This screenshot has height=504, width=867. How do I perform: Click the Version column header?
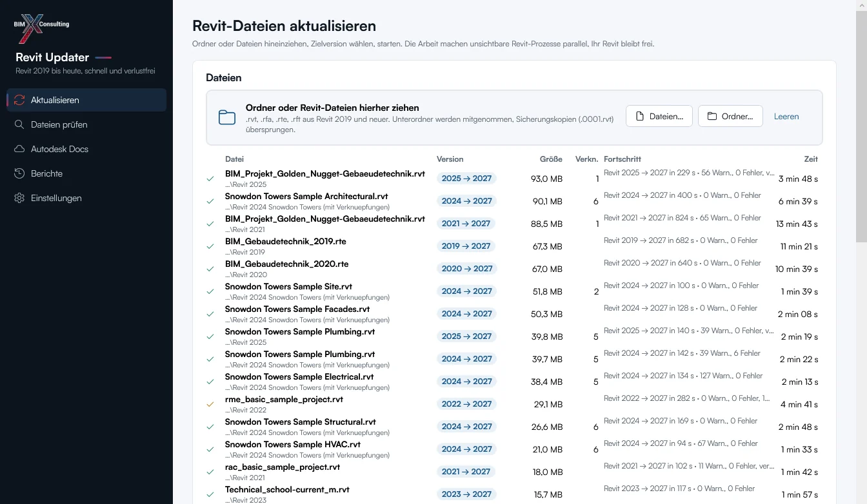click(x=450, y=159)
